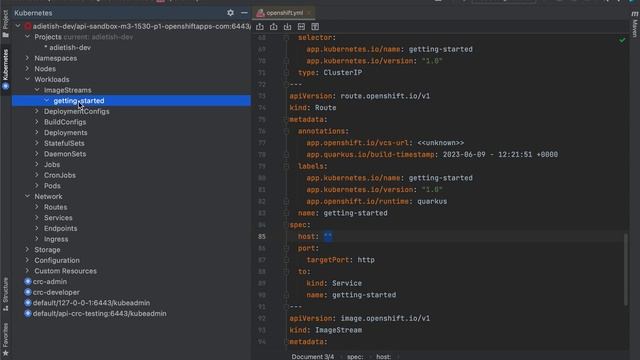Select StatefulSets in the tree

64,143
